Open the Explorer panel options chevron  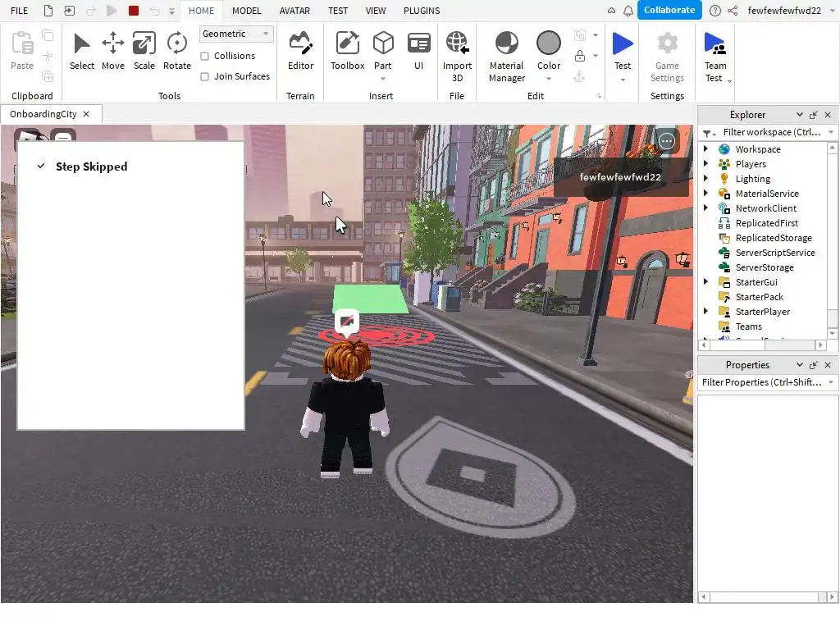point(799,115)
